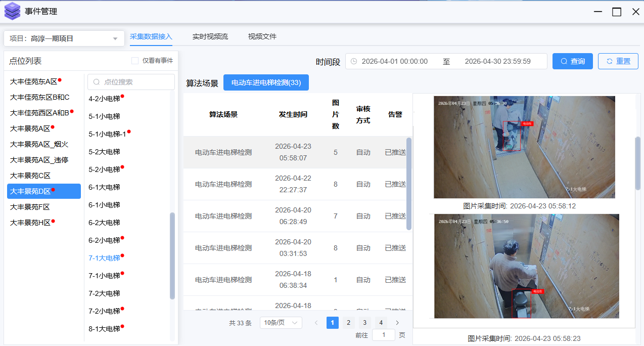Viewport: 644px width, 346px height.
Task: Select point 5-1小电梯
Action: click(x=104, y=116)
